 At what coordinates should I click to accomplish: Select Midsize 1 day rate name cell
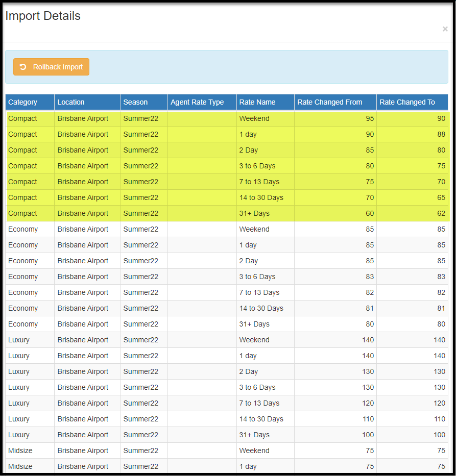265,466
